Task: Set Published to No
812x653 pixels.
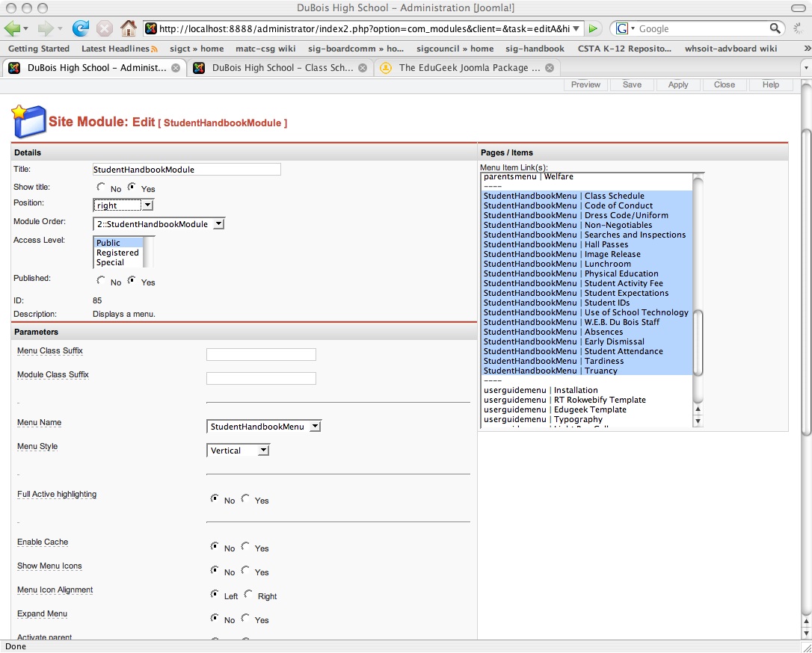Action: coord(101,280)
